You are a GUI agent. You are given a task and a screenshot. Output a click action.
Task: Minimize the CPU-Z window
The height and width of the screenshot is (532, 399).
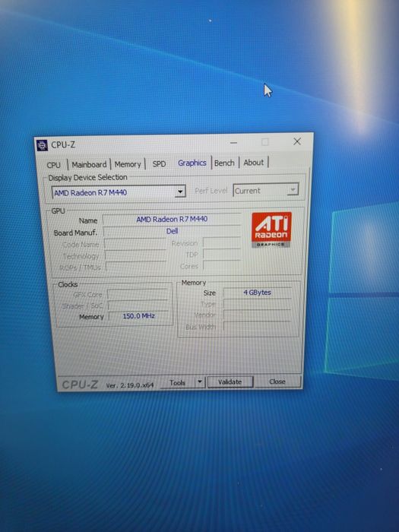pyautogui.click(x=233, y=143)
